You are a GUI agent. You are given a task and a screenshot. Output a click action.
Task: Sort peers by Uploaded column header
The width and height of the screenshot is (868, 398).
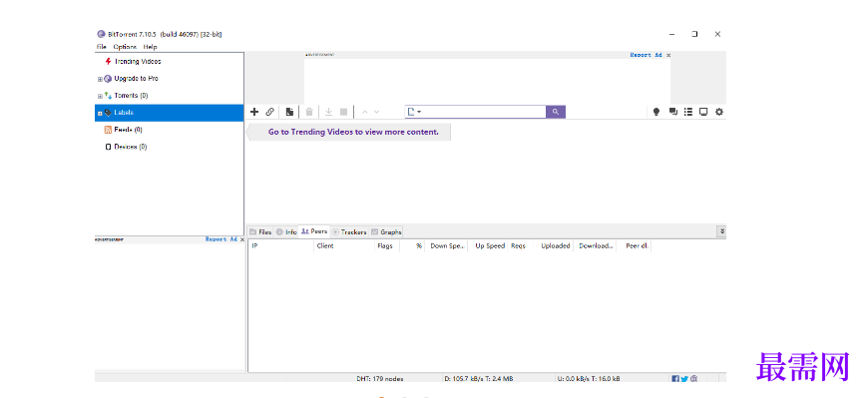[554, 245]
